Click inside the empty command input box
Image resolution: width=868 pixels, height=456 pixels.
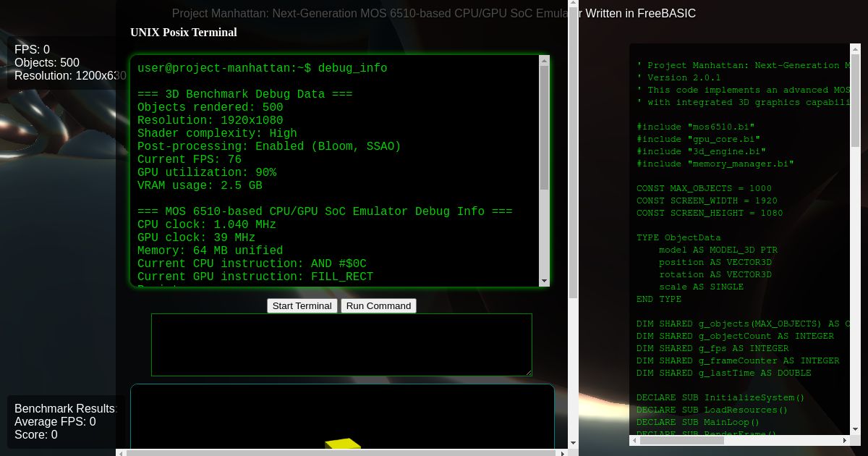340,344
